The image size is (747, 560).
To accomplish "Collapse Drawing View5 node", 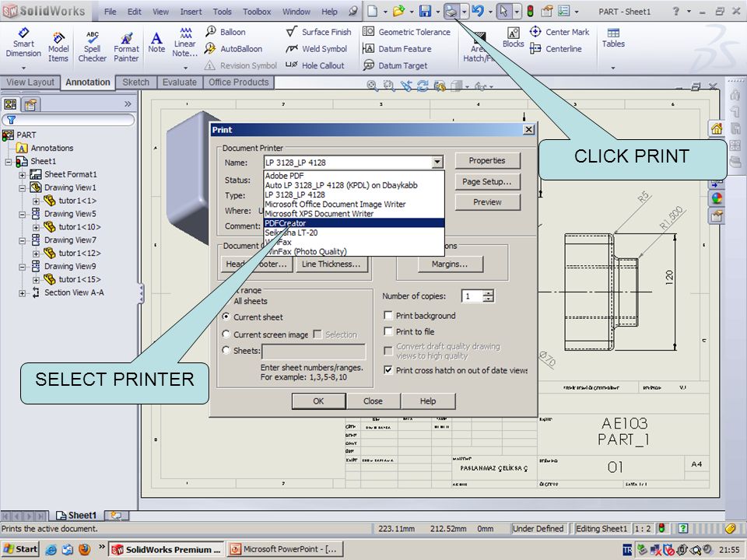I will [x=22, y=215].
